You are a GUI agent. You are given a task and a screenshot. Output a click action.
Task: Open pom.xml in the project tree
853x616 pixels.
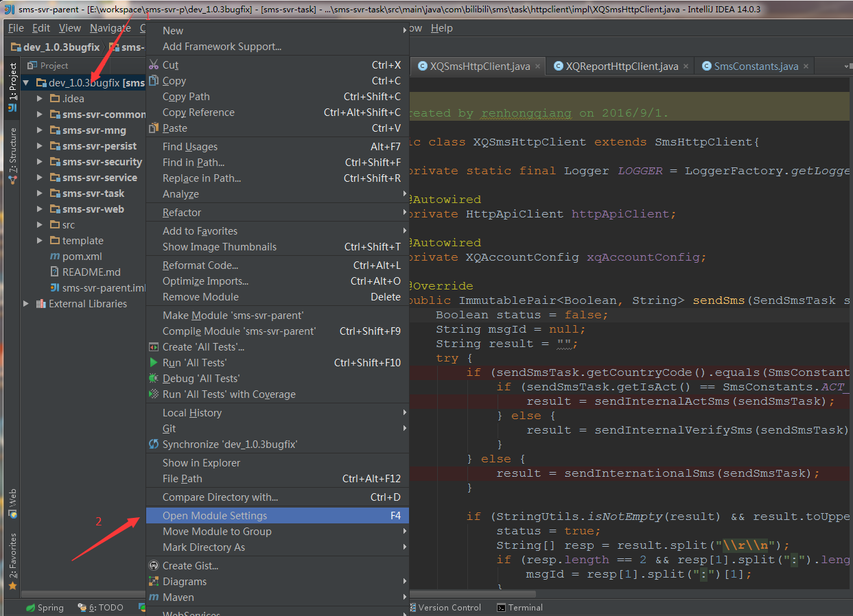(x=82, y=256)
